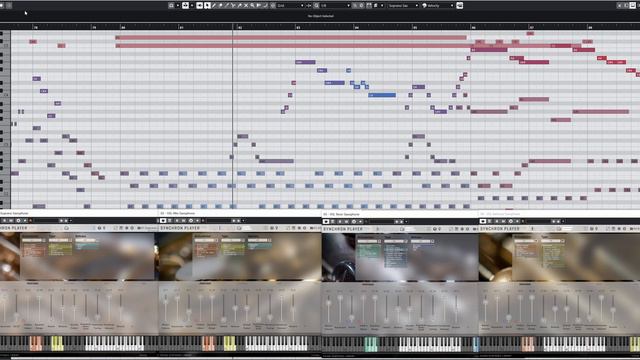The height and width of the screenshot is (360, 640).
Task: Open search in Tenor Saxophone Synchron Player header
Action: click(x=402, y=229)
